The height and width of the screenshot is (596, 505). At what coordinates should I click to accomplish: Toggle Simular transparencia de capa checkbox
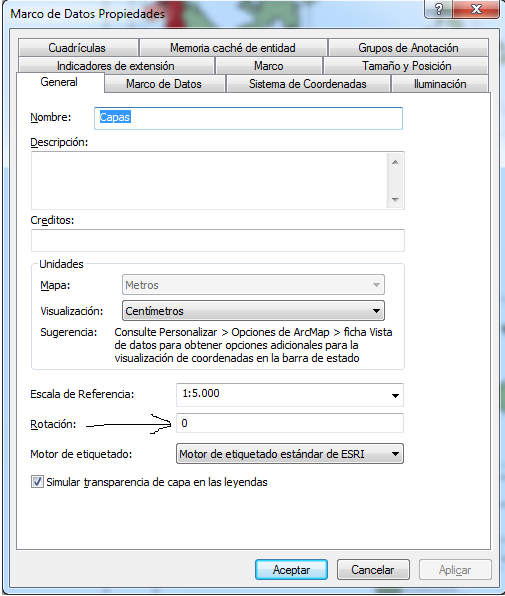coord(37,482)
